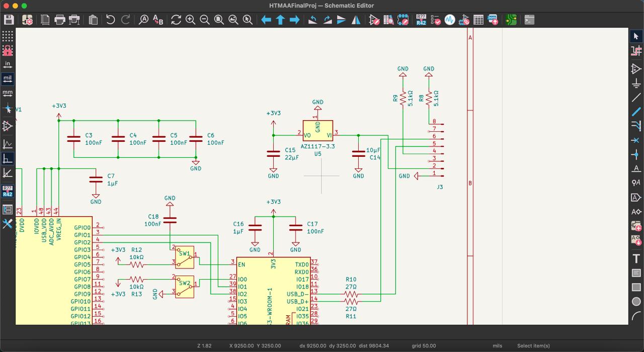The image size is (644, 352).
Task: Switch units to inches
Action: (x=8, y=64)
